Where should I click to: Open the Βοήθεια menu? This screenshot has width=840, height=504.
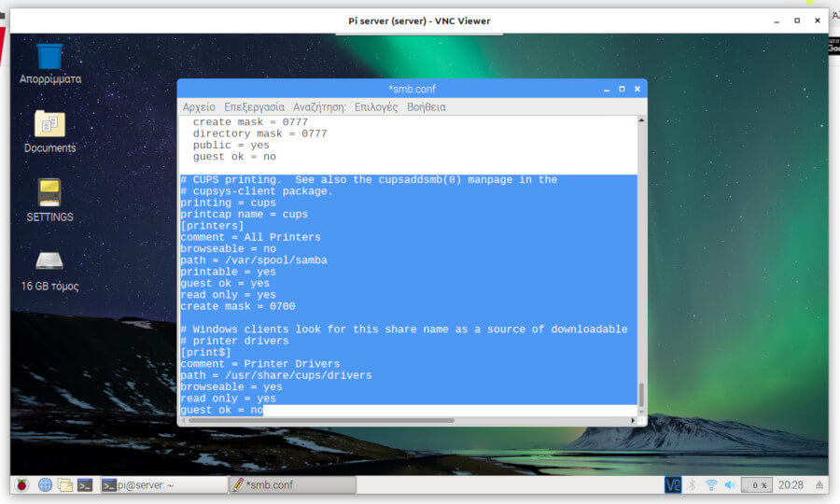point(426,107)
